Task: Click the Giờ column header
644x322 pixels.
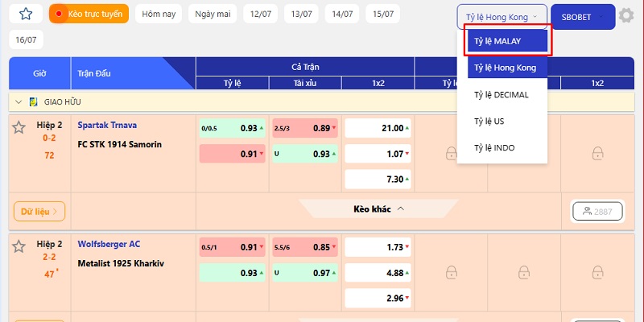Action: [39, 73]
